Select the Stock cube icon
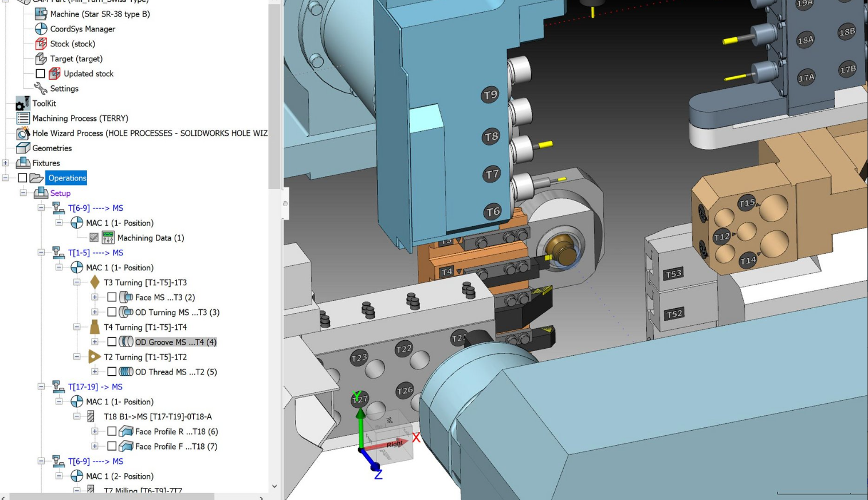Image resolution: width=868 pixels, height=500 pixels. click(41, 44)
